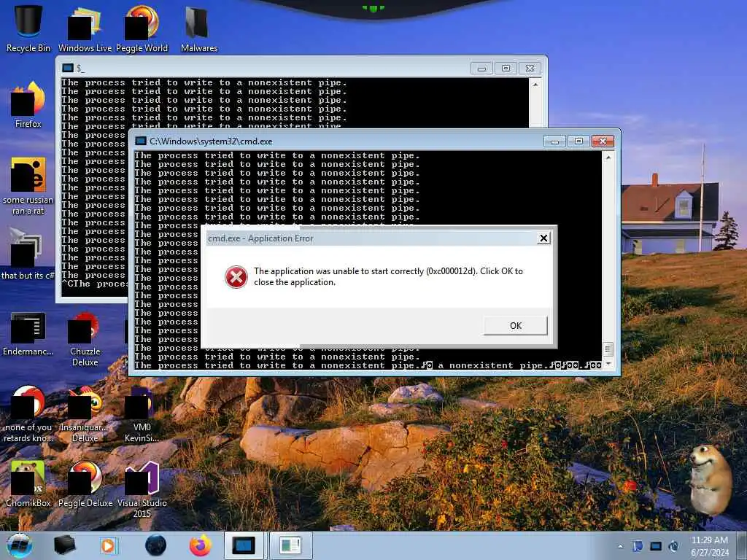Image resolution: width=747 pixels, height=560 pixels.
Task: Select the Peggle World desktop shortcut
Action: click(x=142, y=28)
